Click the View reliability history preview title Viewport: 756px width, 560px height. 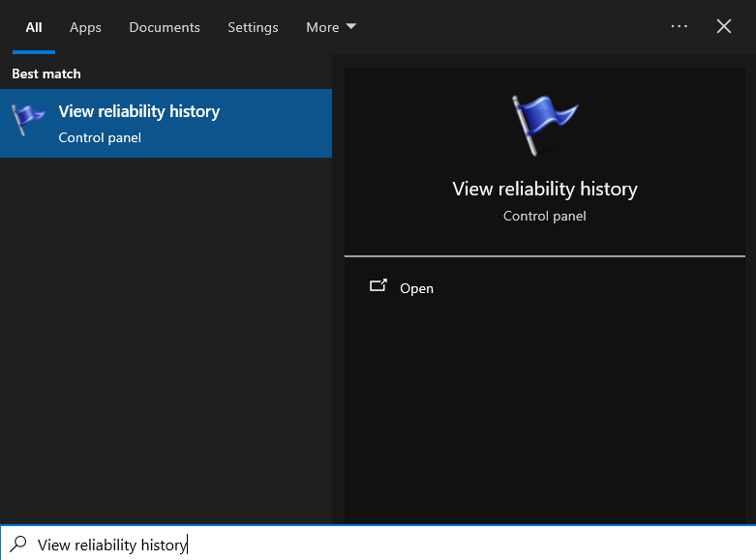coord(545,189)
